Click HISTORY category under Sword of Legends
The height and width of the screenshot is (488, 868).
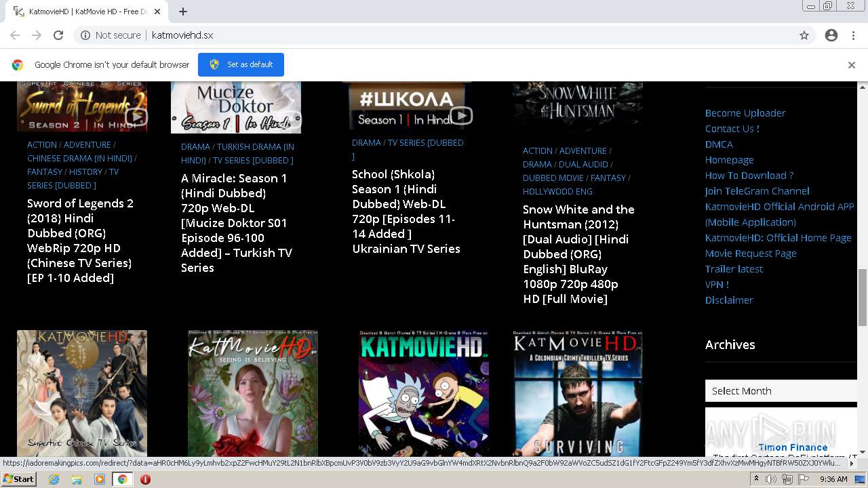[85, 171]
